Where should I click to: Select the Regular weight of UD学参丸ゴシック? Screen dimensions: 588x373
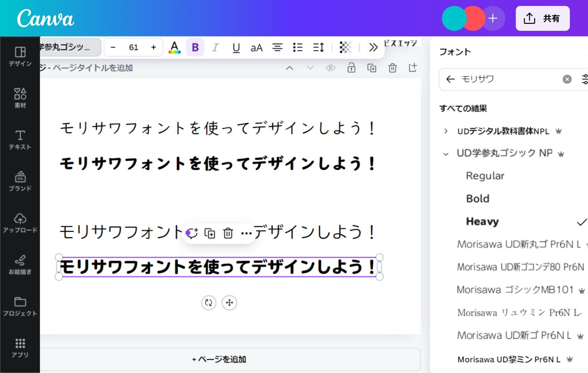tap(485, 176)
